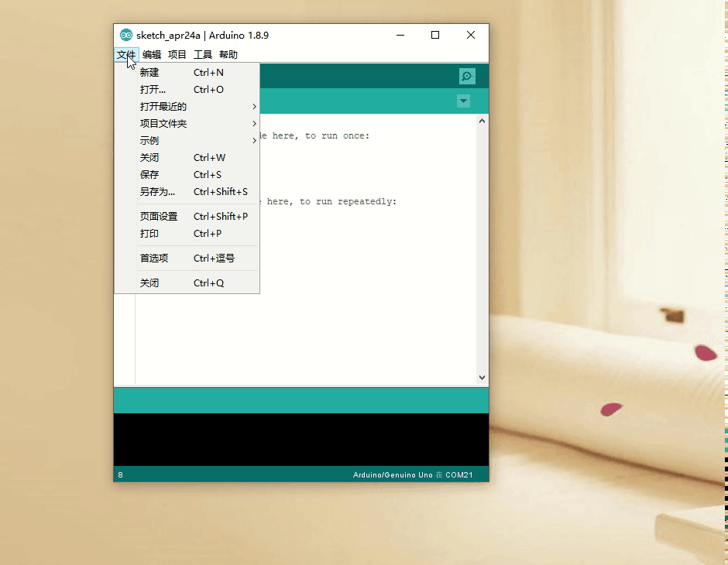Open the 帮助 menu
The height and width of the screenshot is (565, 728).
(228, 55)
